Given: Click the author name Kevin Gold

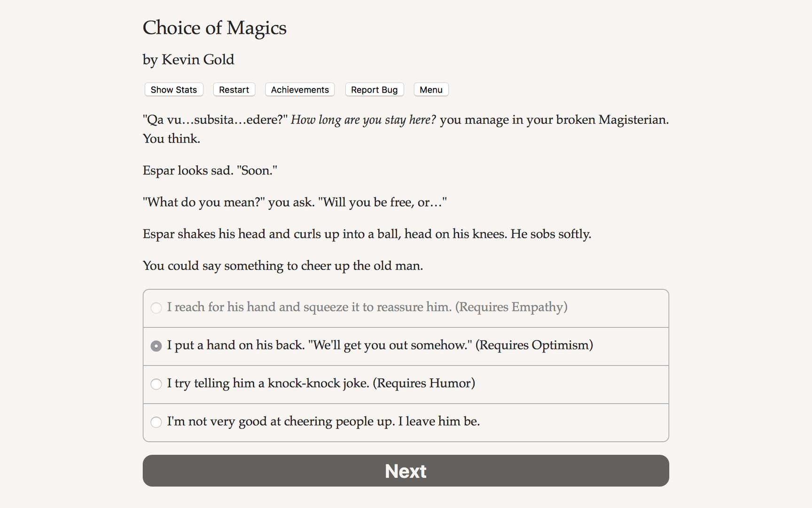Looking at the screenshot, I should [x=188, y=60].
